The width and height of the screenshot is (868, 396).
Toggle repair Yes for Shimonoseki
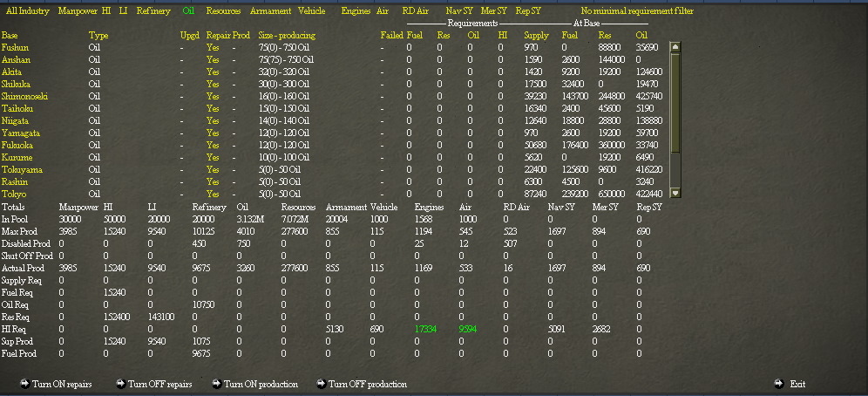coord(213,96)
